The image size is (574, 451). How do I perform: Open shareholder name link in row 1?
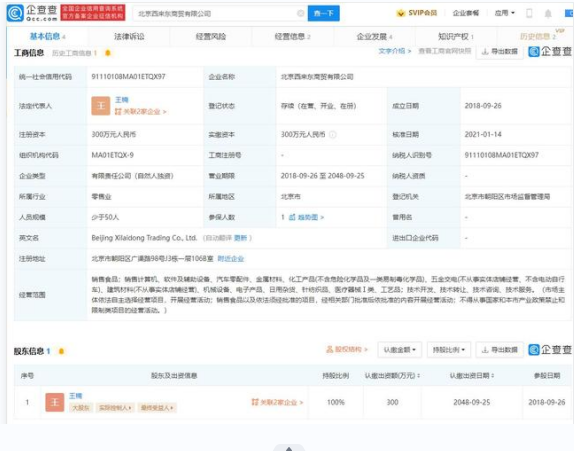(76, 396)
